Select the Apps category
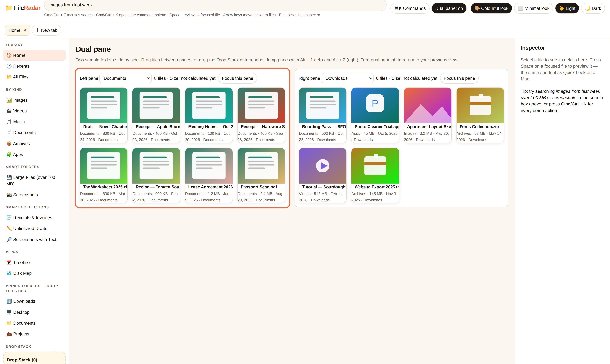This screenshot has width=610, height=364. 34,154
